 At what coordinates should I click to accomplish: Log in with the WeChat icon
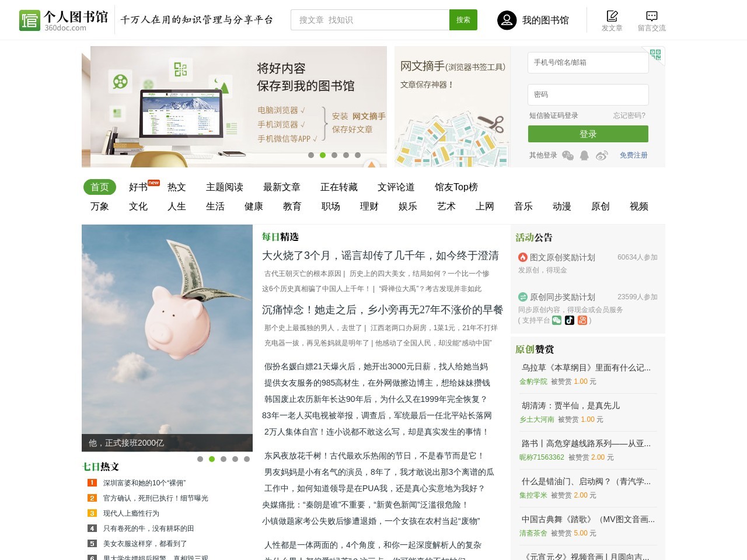(567, 155)
